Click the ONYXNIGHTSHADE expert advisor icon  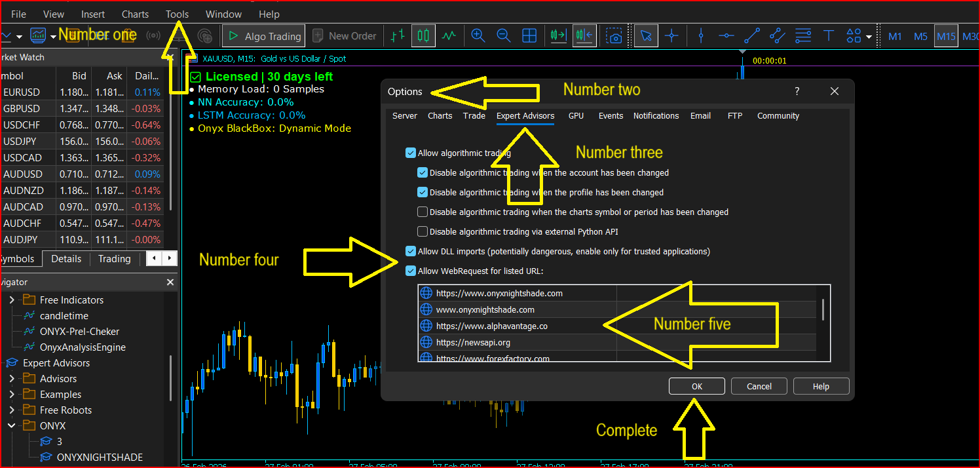click(47, 457)
